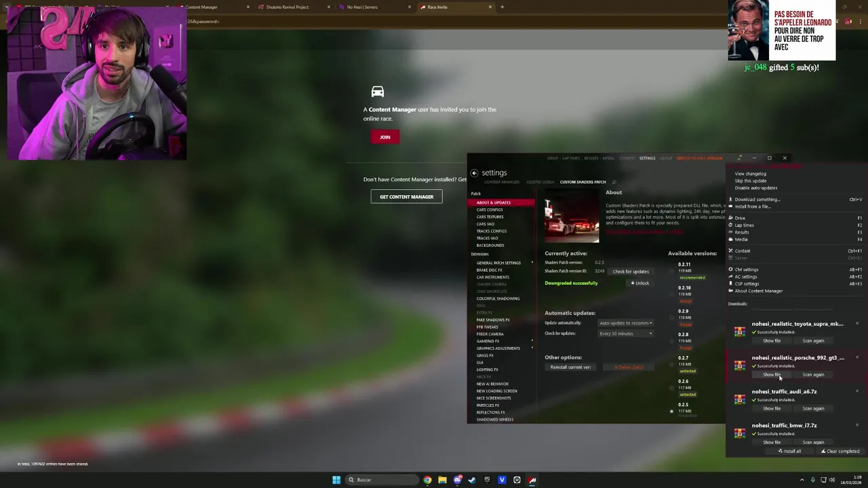Select version 0.2.6 radio button

672,388
